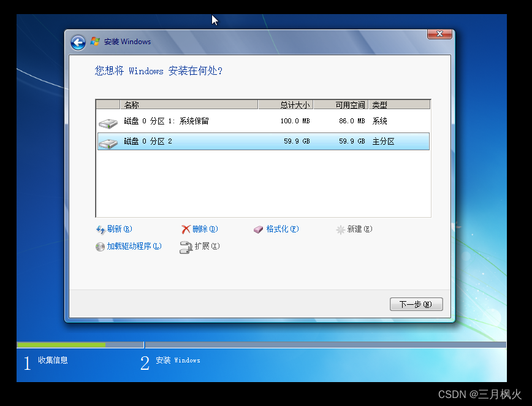Click the 86.0 MB free space cell
The image size is (532, 406).
pyautogui.click(x=352, y=121)
